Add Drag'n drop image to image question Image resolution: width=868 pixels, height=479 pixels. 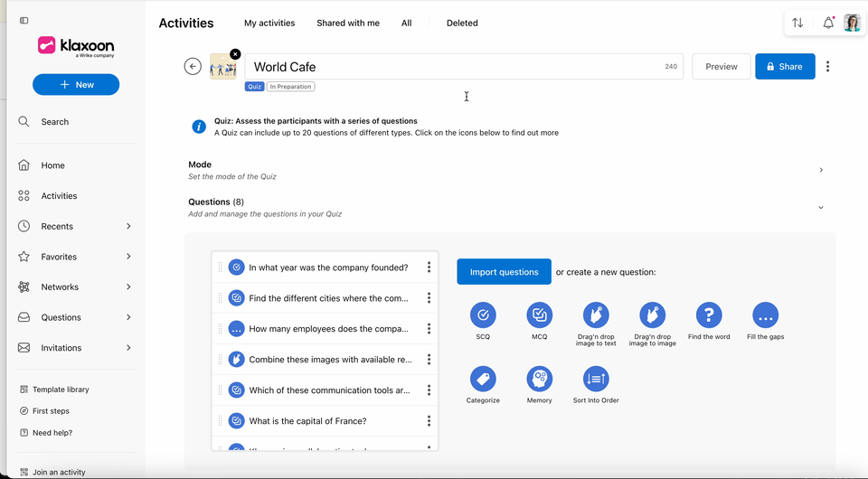click(653, 315)
